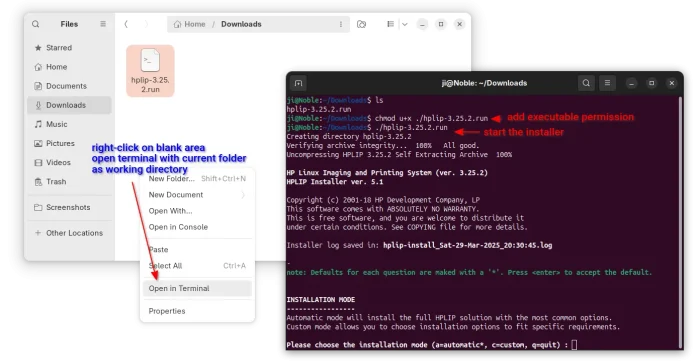Minimize the Terminal window
Viewport: 700px width, 361px height.
(x=631, y=83)
